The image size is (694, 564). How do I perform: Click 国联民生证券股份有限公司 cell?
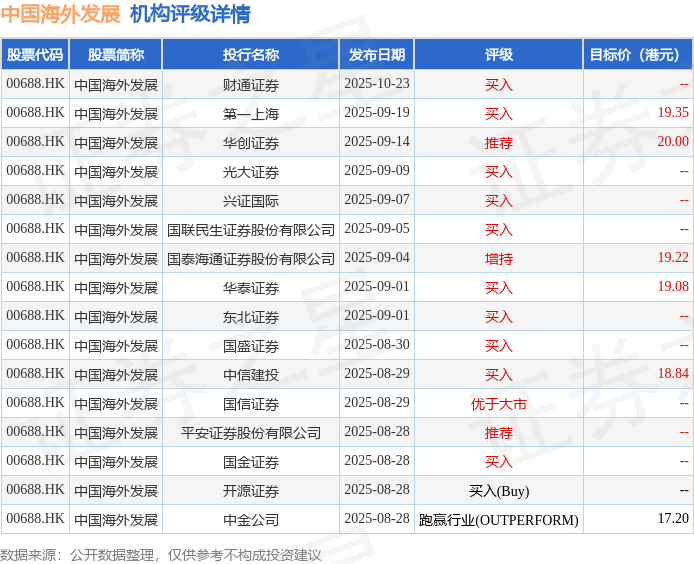pos(251,230)
